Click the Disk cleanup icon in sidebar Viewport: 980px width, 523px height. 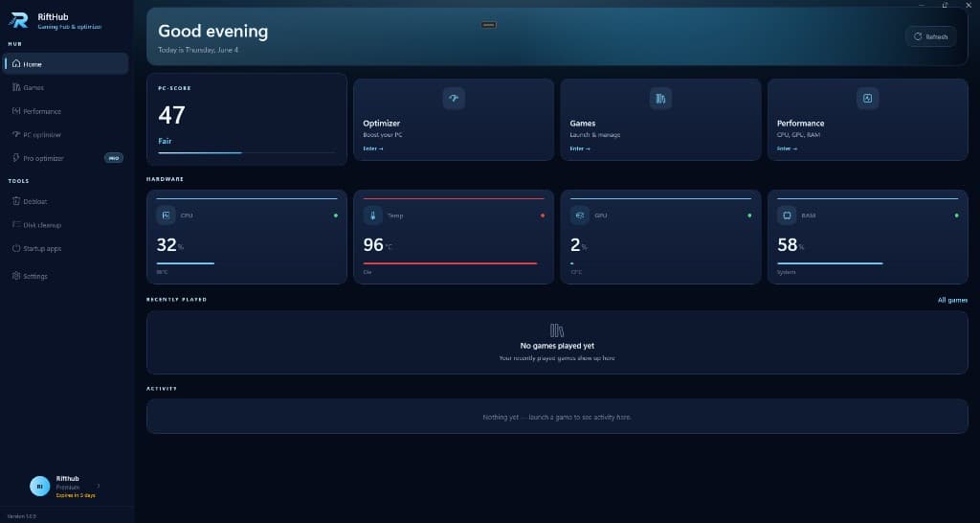pyautogui.click(x=16, y=224)
